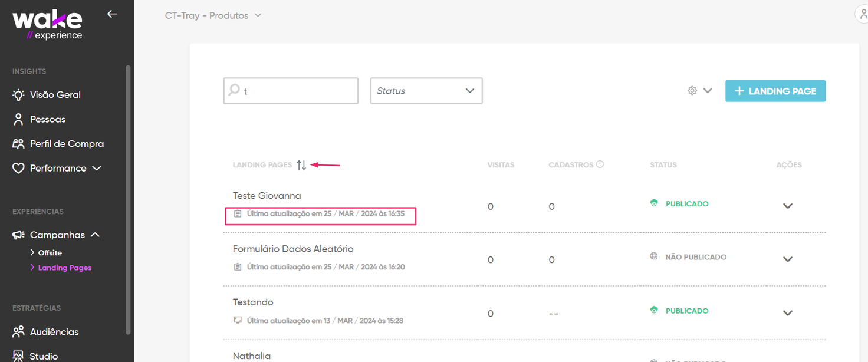Open the Testando landing page
Screen dimensions: 868x362
point(253,302)
